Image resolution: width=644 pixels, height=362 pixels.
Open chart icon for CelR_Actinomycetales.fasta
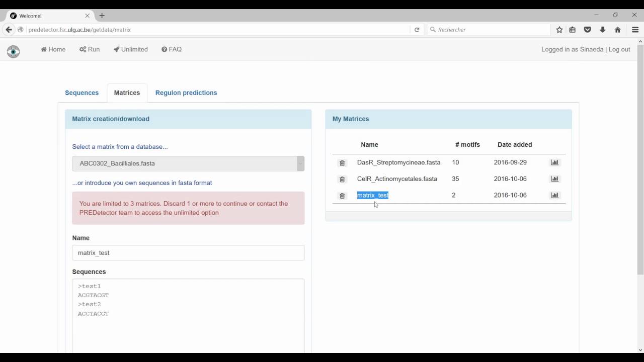coord(554,179)
